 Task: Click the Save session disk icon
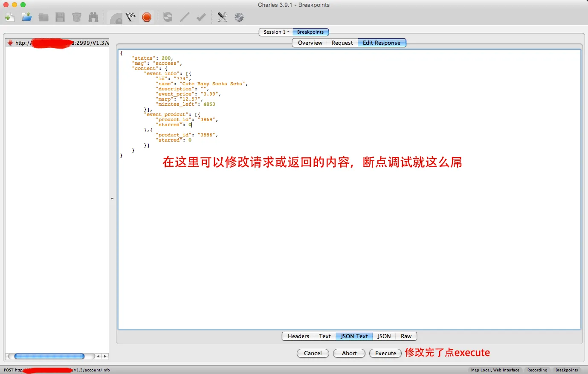pos(60,17)
